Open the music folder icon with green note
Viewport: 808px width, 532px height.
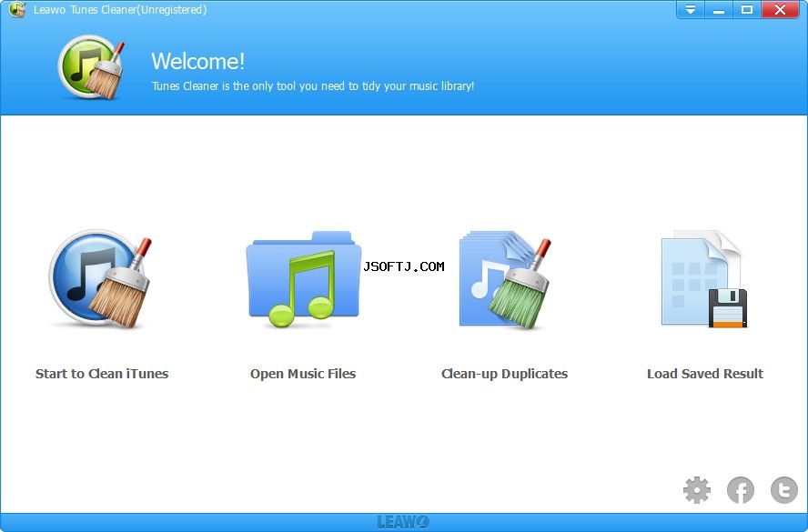304,278
